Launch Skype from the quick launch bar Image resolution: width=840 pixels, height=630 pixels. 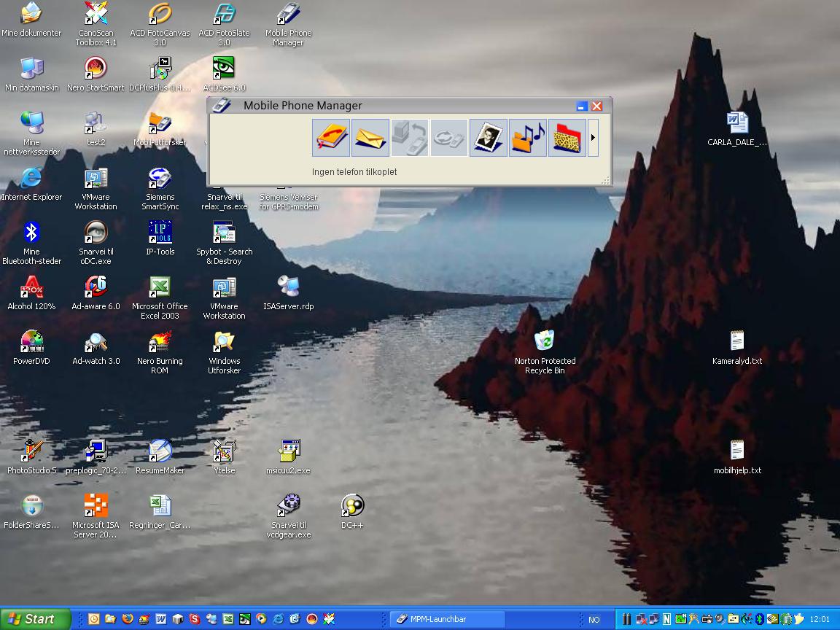point(195,619)
